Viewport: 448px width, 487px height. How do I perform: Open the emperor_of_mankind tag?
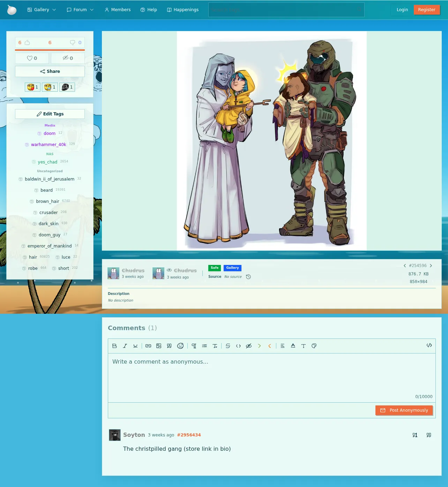click(x=50, y=246)
